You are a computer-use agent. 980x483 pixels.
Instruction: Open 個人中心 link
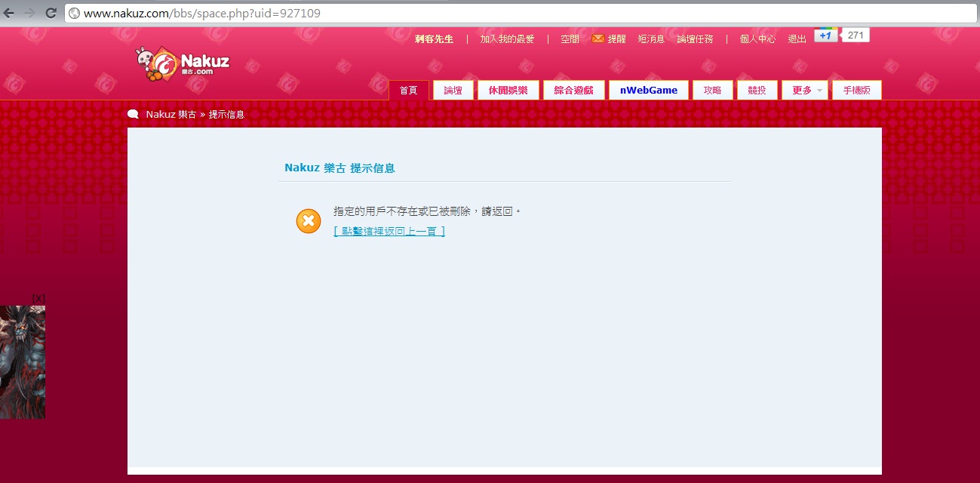pyautogui.click(x=757, y=39)
